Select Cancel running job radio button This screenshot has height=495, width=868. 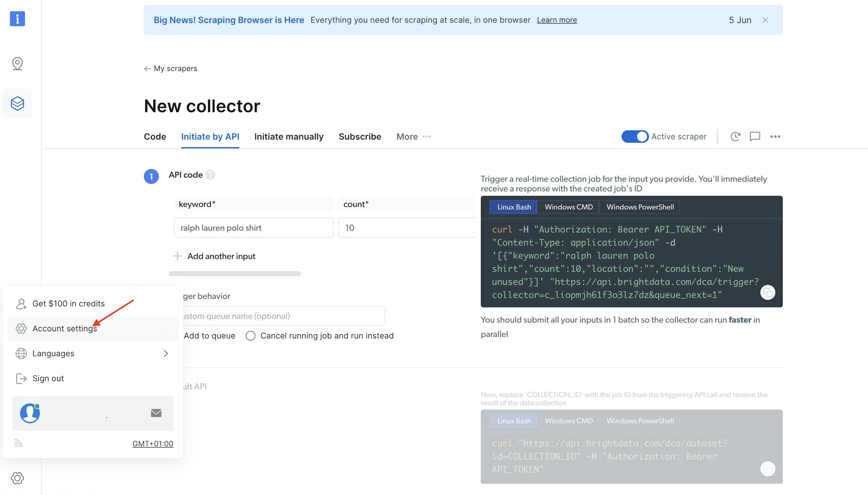[251, 335]
